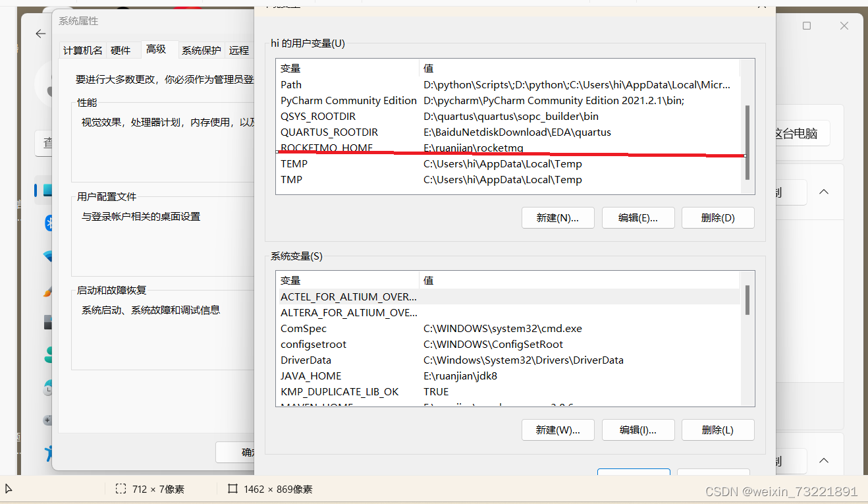Click the rectangle icon showing 1462 × 869
868x504 pixels.
pos(232,488)
